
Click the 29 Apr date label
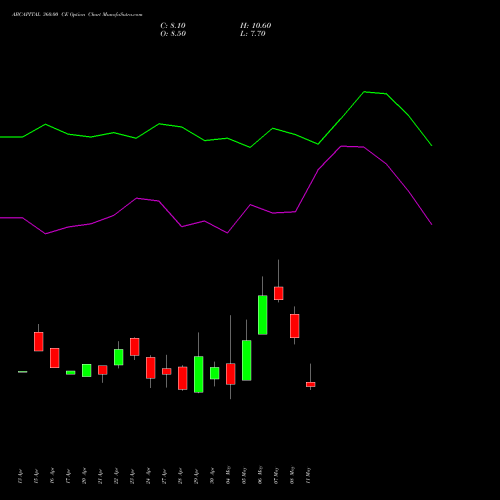click(196, 476)
